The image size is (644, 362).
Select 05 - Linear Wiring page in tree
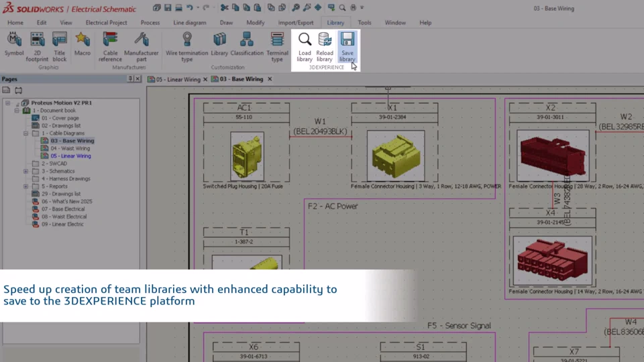(x=70, y=156)
